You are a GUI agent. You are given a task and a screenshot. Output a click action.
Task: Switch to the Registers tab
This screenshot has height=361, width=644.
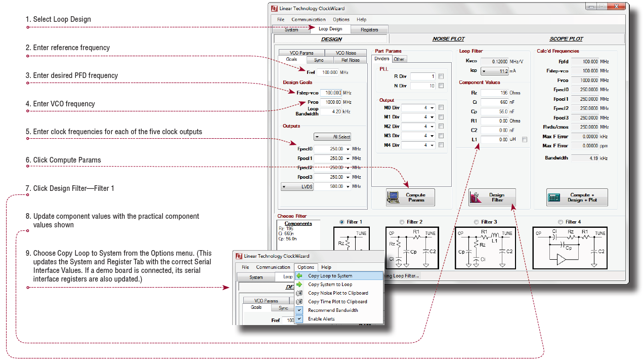coord(369,30)
